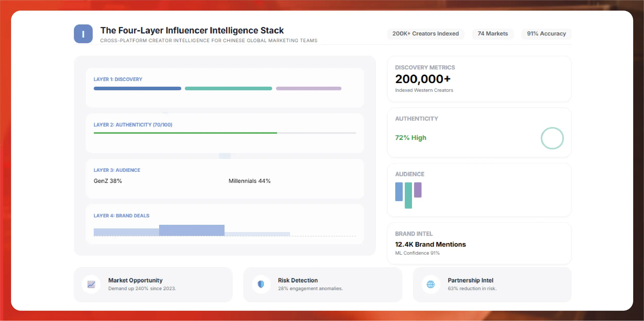Click the 'Brand Intel' card title
This screenshot has width=644, height=321.
click(x=414, y=234)
